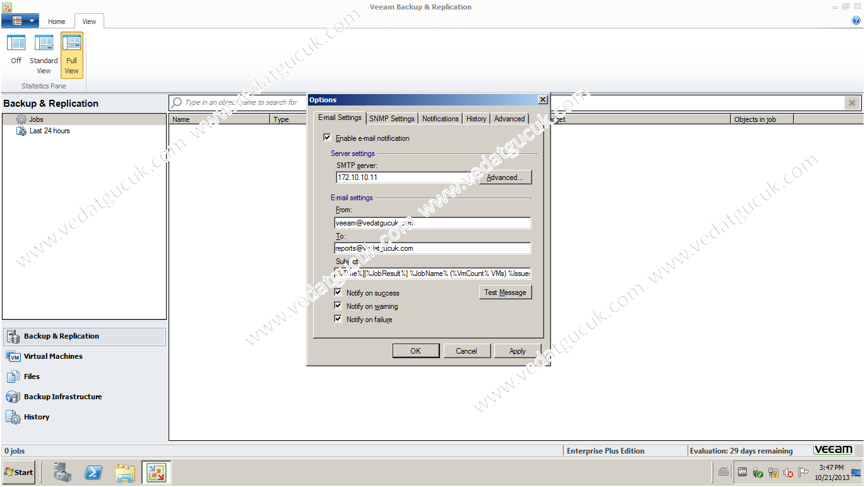Cancel the Options dialog

click(x=467, y=351)
